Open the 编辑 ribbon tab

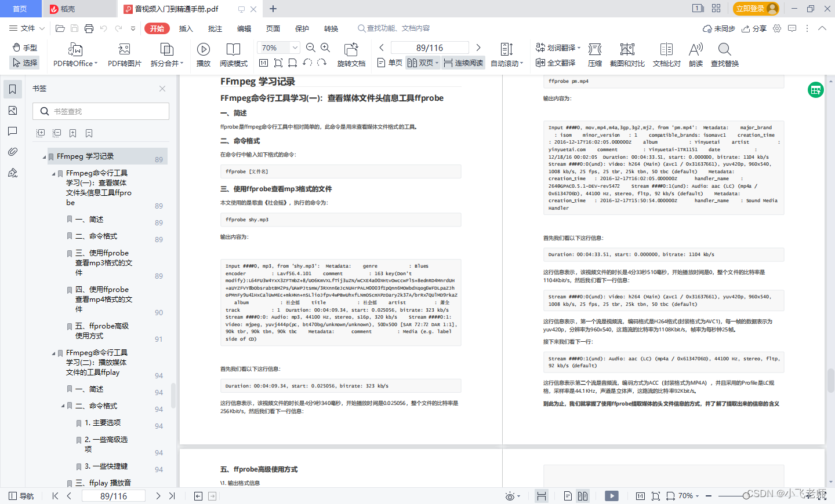point(244,28)
